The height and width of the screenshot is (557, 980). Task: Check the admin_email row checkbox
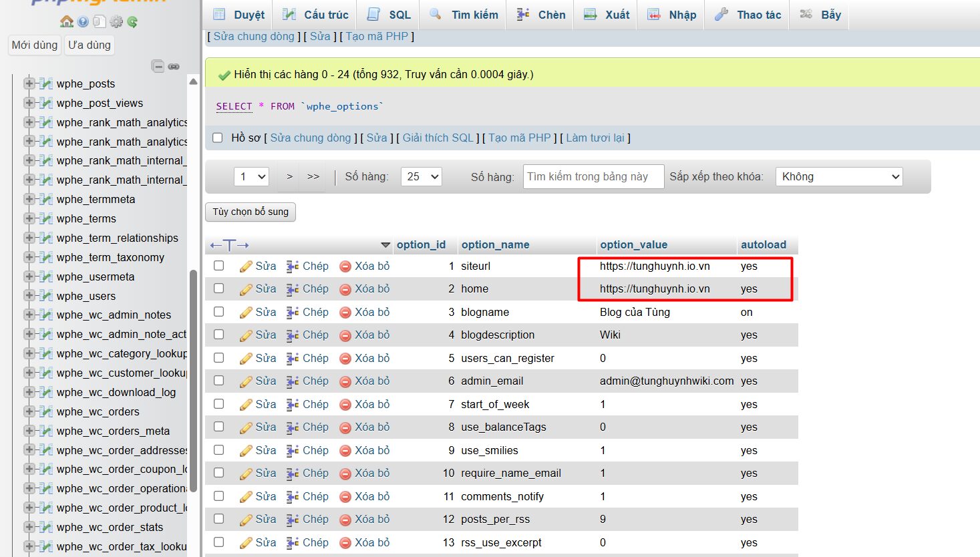(219, 381)
